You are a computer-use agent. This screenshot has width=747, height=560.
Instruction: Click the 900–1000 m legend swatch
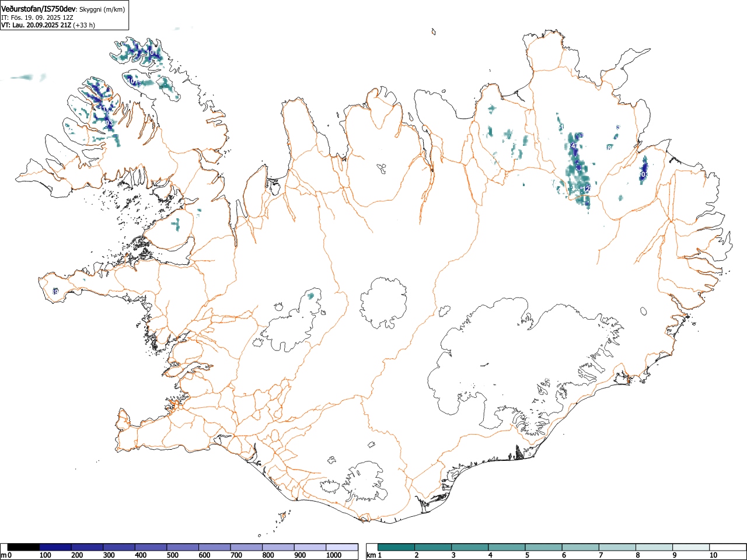(310, 547)
